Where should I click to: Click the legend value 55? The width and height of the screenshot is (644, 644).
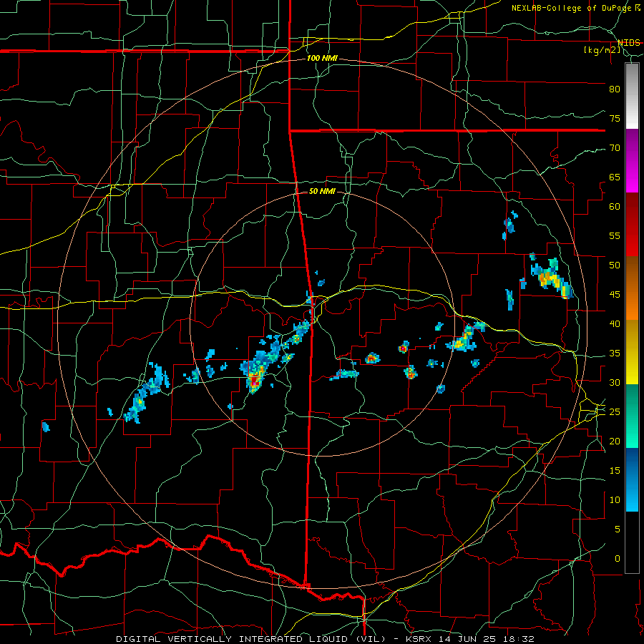click(x=615, y=236)
